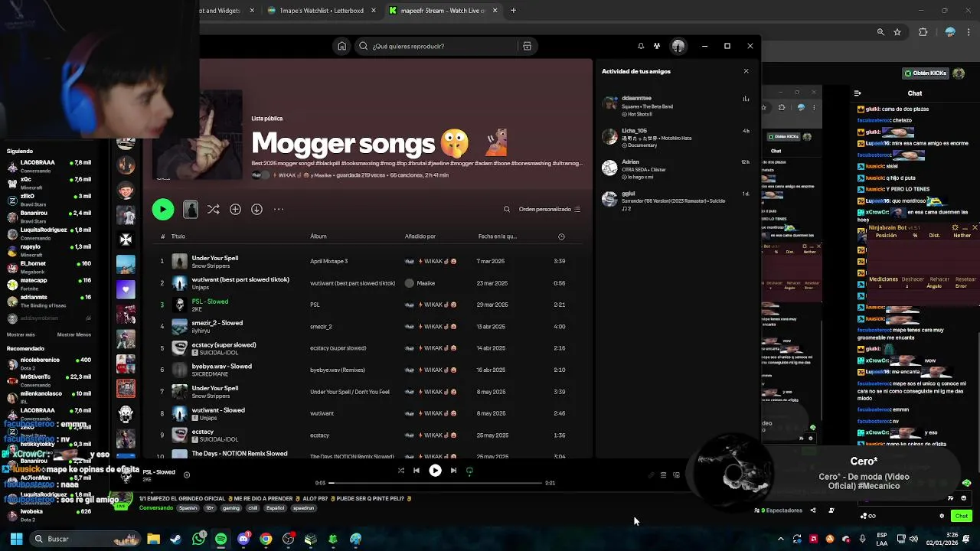Sort tracks by Álbum column

(318, 236)
